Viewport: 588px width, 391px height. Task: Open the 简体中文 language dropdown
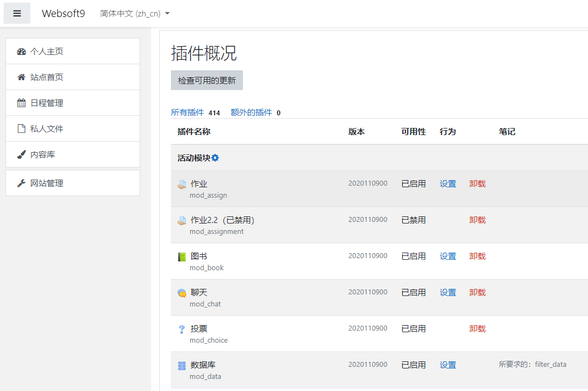click(135, 14)
